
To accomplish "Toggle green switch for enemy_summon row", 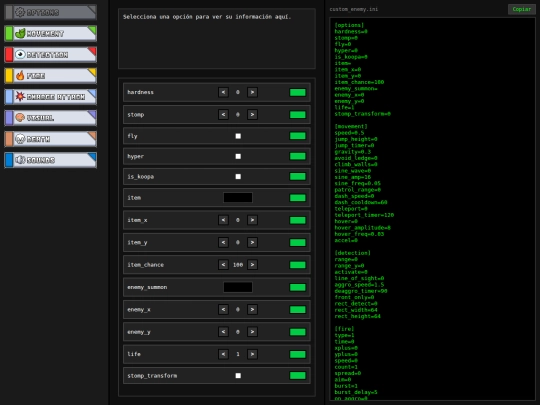I will point(298,287).
